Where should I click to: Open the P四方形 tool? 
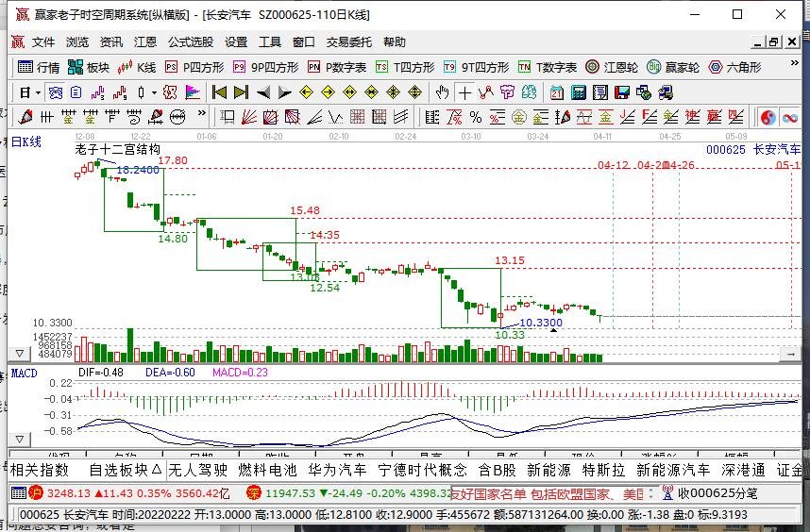[x=194, y=67]
